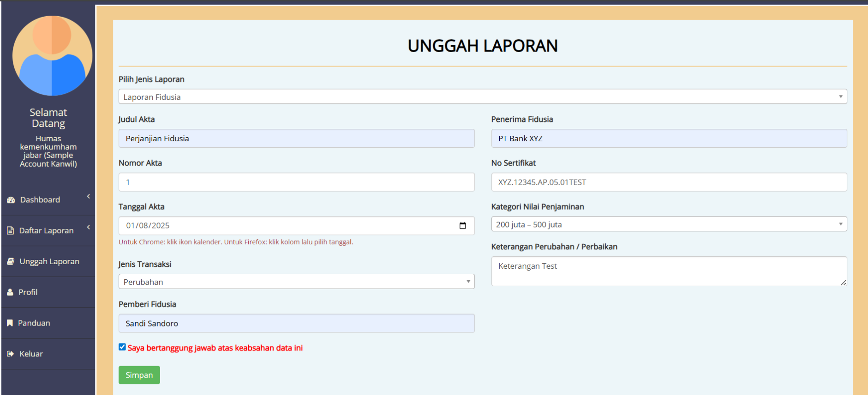Screen dimensions: 868x398
Task: Click the green Simpan button
Action: (x=139, y=375)
